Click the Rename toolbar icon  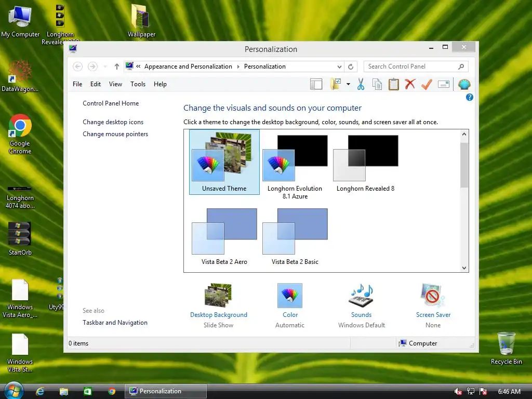tap(444, 84)
